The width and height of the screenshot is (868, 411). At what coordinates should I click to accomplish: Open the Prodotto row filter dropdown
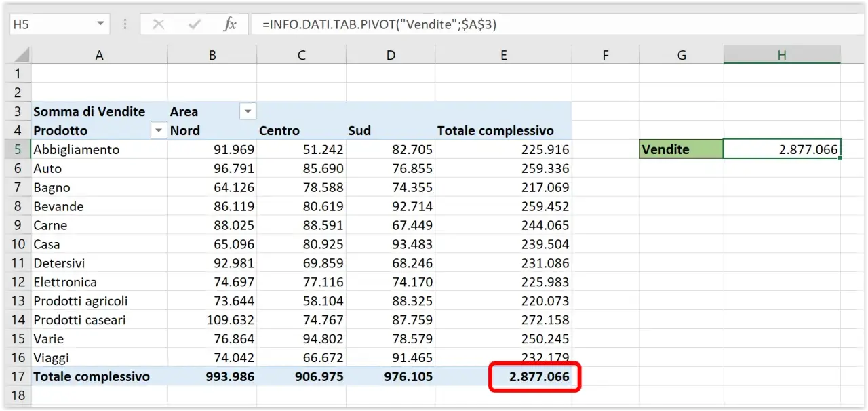coord(159,130)
